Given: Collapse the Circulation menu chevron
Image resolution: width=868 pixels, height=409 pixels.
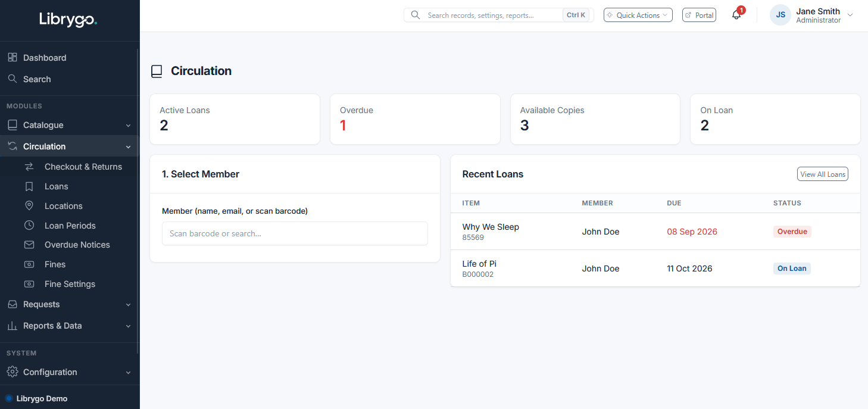Looking at the screenshot, I should 128,146.
